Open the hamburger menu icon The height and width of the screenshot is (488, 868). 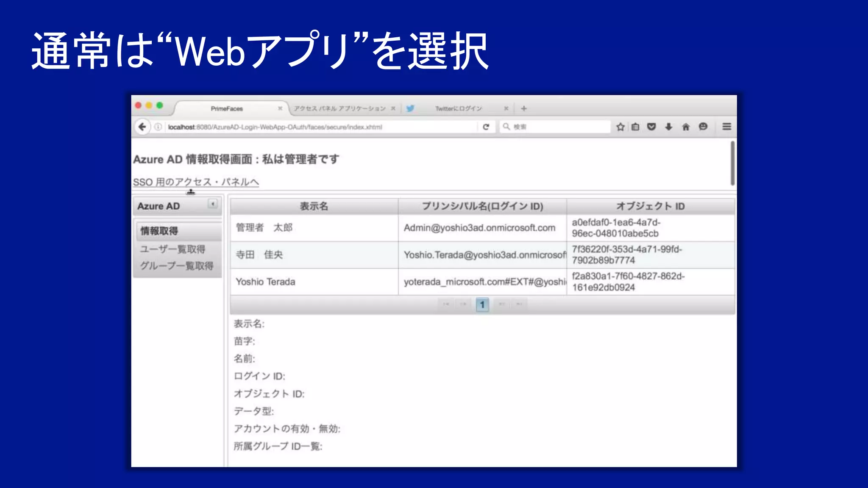[x=726, y=127]
